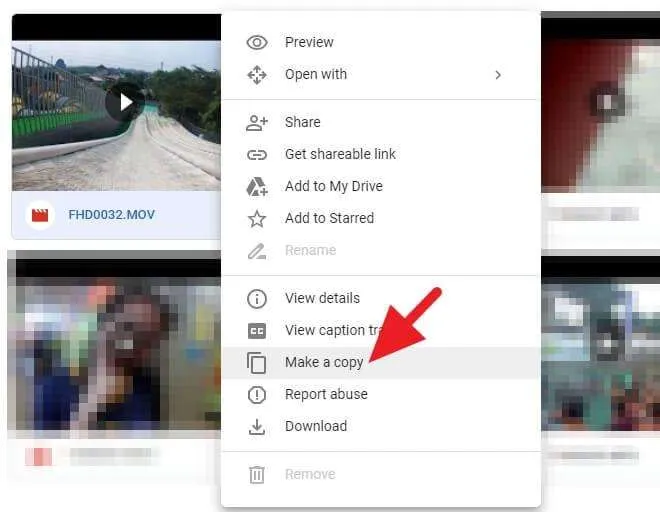Click the link chain icon
Viewport: 660px width, 512px height.
point(257,155)
